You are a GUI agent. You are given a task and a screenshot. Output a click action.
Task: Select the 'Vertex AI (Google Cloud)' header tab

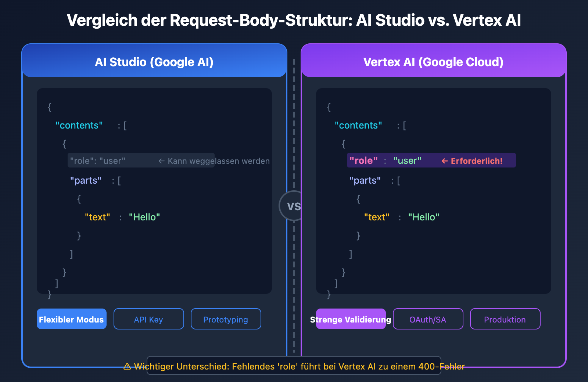click(x=433, y=62)
